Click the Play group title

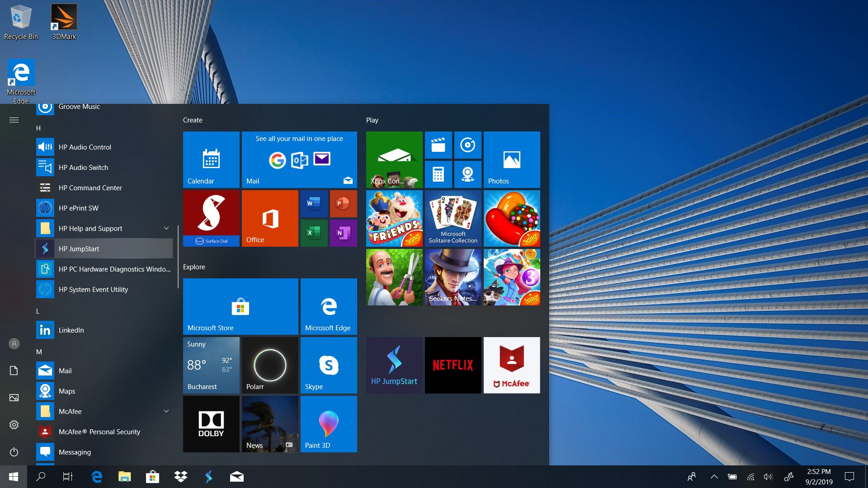(372, 120)
